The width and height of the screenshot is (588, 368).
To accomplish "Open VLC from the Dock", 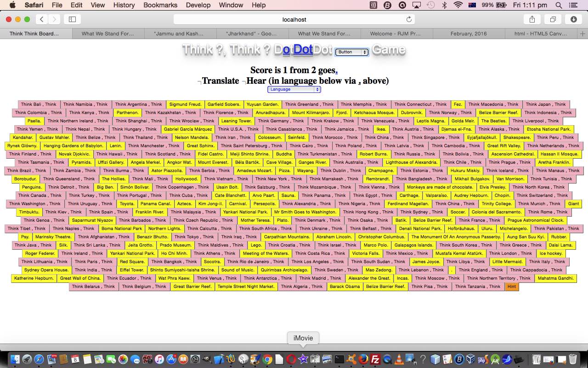I will tap(399, 359).
